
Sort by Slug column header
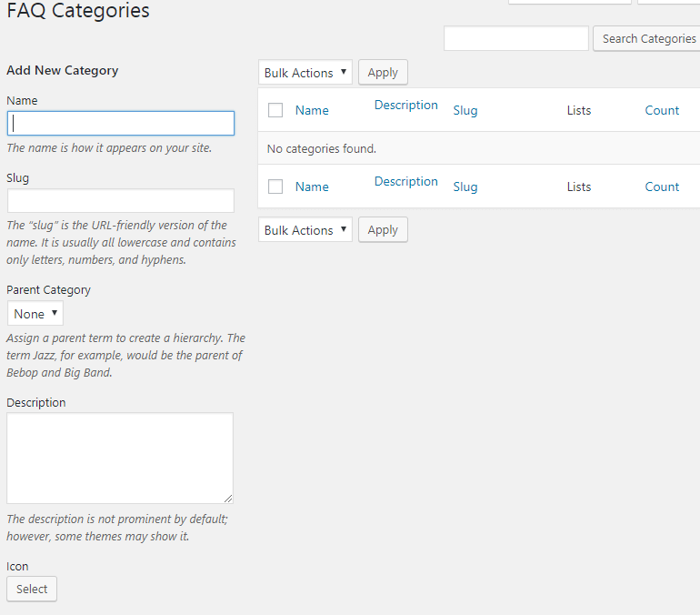tap(465, 110)
